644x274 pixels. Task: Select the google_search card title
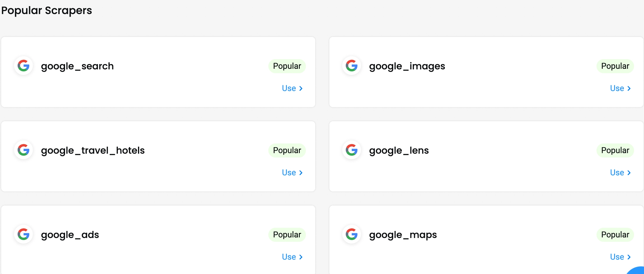click(x=77, y=66)
